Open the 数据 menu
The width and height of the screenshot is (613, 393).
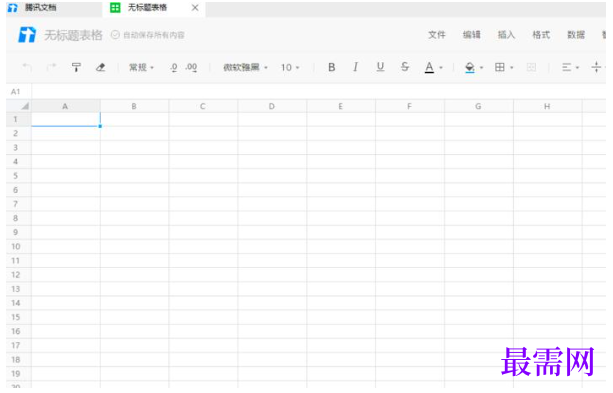point(576,35)
